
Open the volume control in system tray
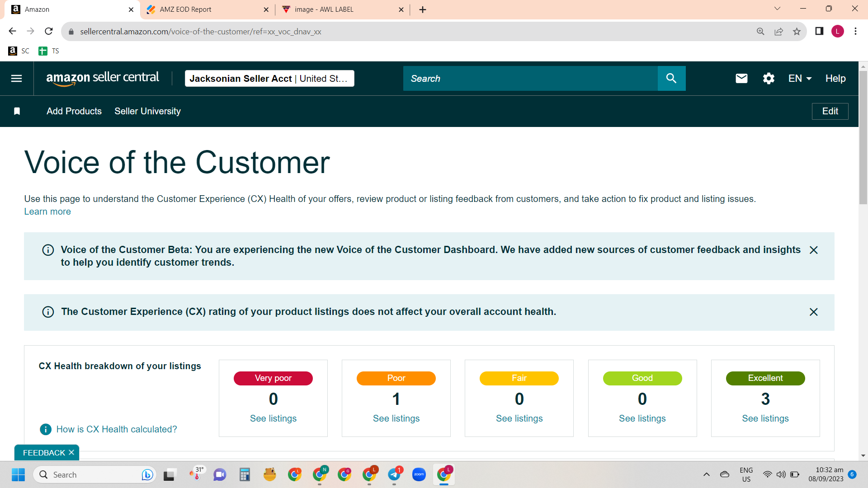[781, 474]
